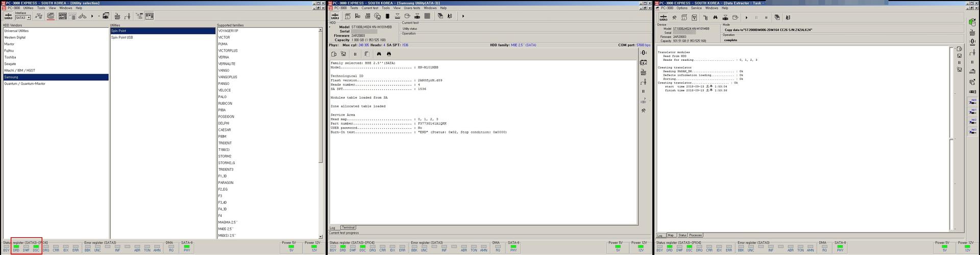980x255 pixels.
Task: Toggle head Hd1 in Data Extractor sidebar
Action: pyautogui.click(x=973, y=111)
